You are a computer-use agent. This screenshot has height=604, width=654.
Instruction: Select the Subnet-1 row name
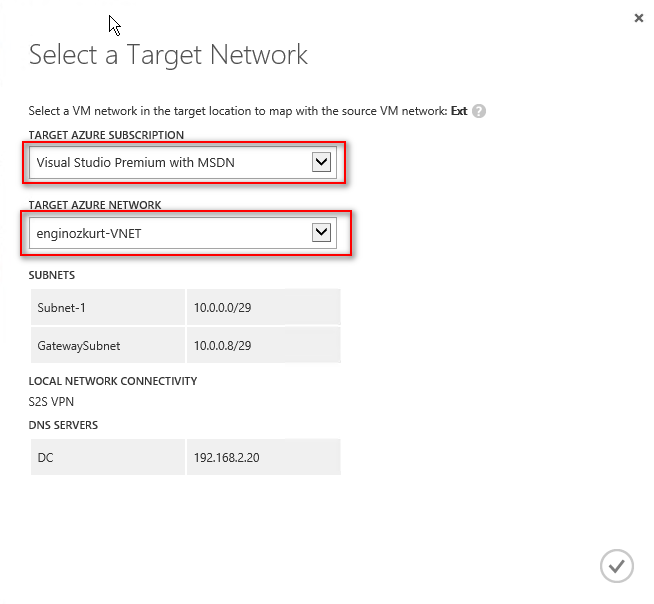click(61, 308)
